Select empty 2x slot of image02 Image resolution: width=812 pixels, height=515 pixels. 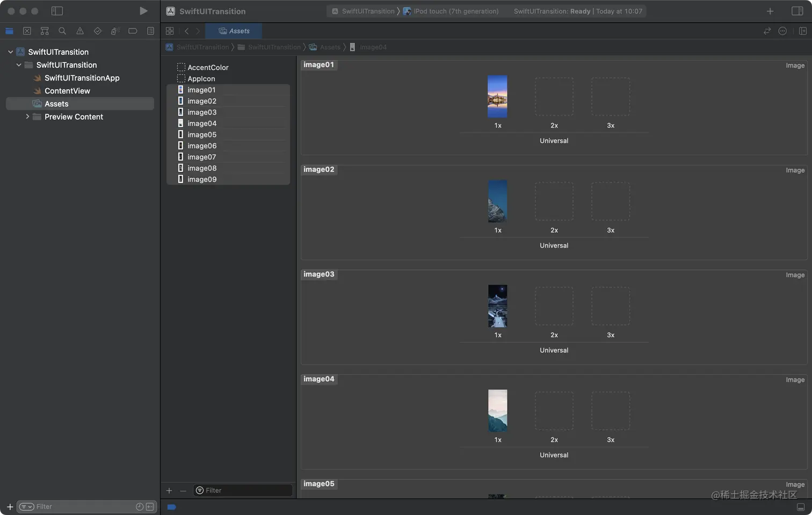click(554, 201)
